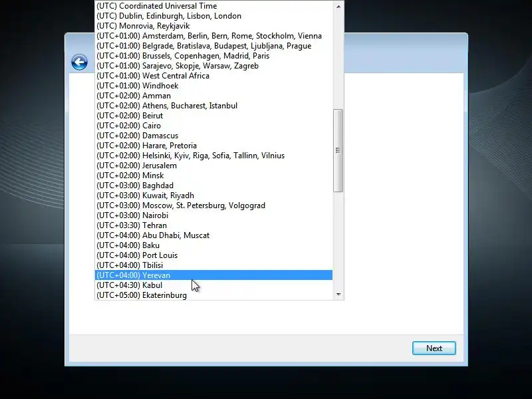532x399 pixels.
Task: Select Moscow, St. Petersburg, Volgograd
Action: (213, 205)
